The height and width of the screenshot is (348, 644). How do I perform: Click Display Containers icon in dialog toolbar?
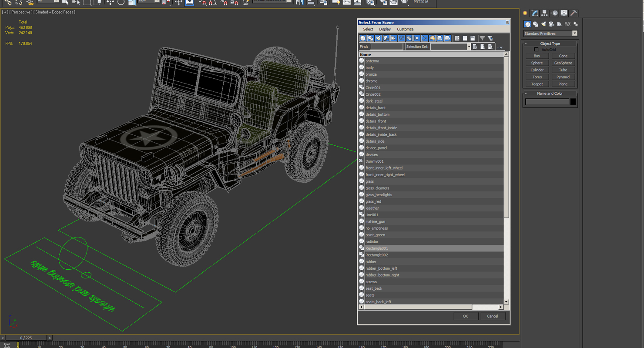[433, 38]
